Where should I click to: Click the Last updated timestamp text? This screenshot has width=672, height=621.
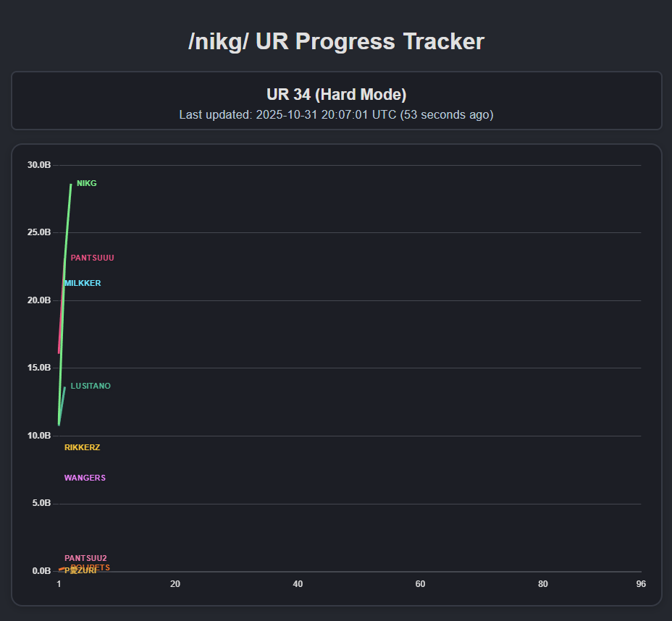(x=337, y=115)
